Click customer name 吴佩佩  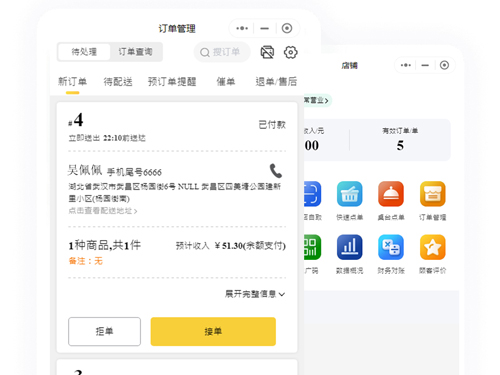85,170
